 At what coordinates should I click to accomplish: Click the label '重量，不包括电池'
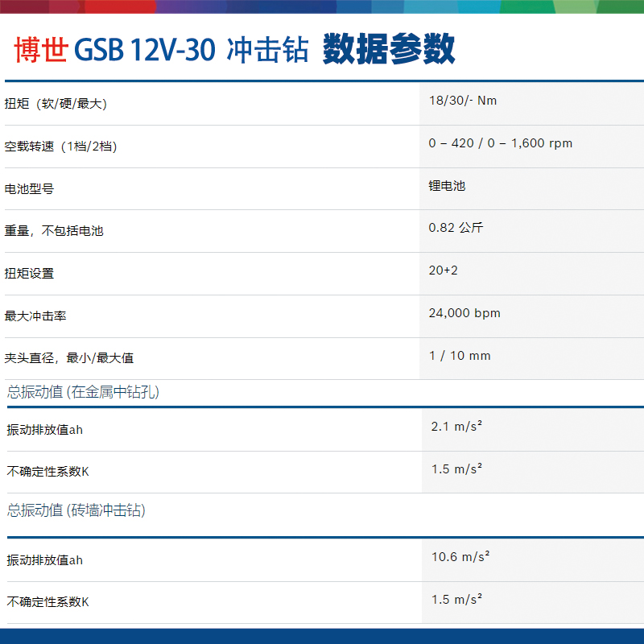(54, 231)
